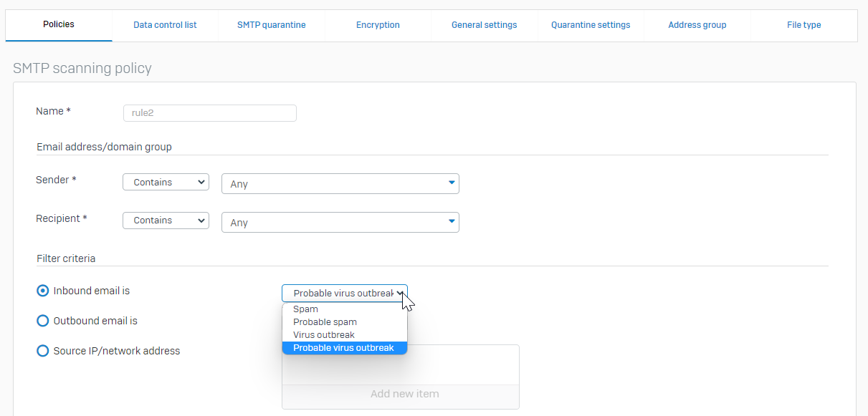
Task: Switch to Quarantine settings tab
Action: 591,25
